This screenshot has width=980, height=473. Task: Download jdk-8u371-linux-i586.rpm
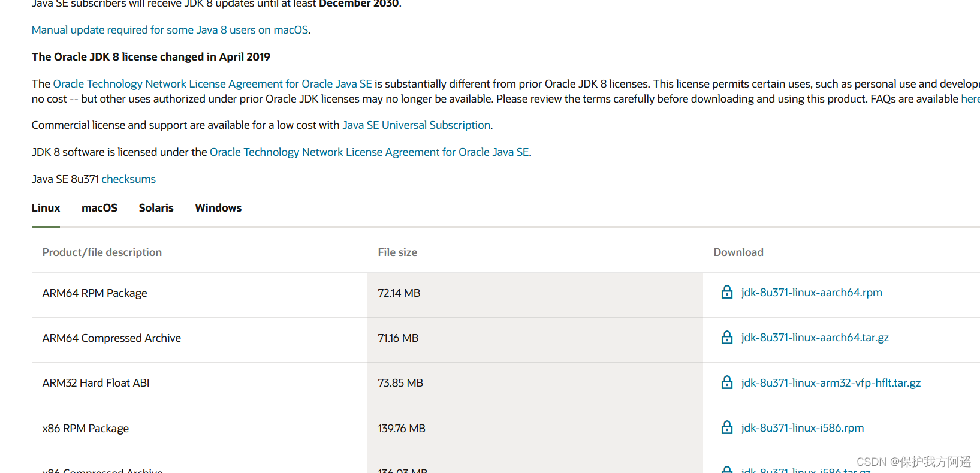coord(803,428)
